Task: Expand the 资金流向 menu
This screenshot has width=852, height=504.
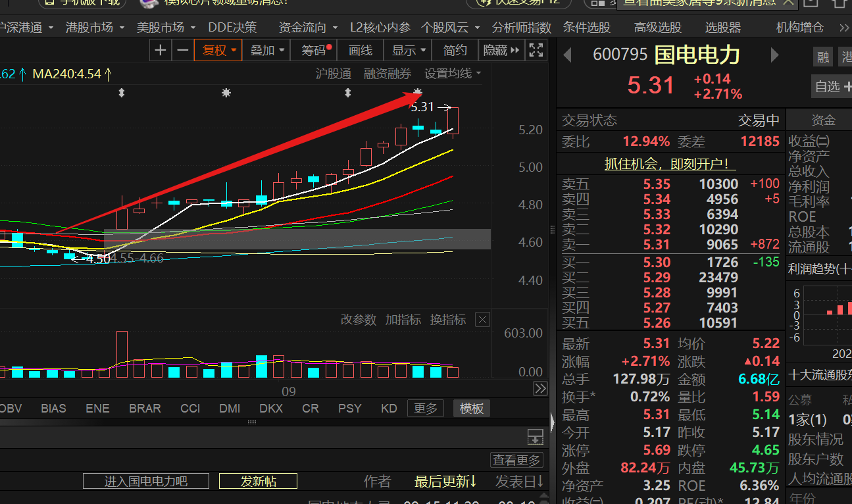Action: click(x=308, y=28)
